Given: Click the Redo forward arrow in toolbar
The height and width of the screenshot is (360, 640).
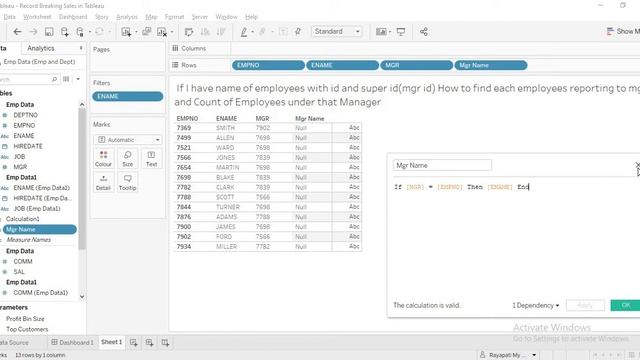Looking at the screenshot, I should [x=33, y=32].
